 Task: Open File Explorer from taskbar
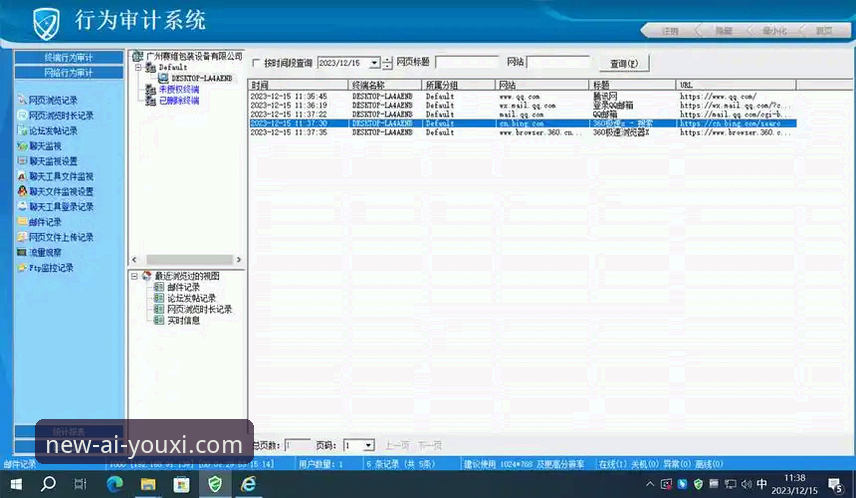[x=148, y=484]
